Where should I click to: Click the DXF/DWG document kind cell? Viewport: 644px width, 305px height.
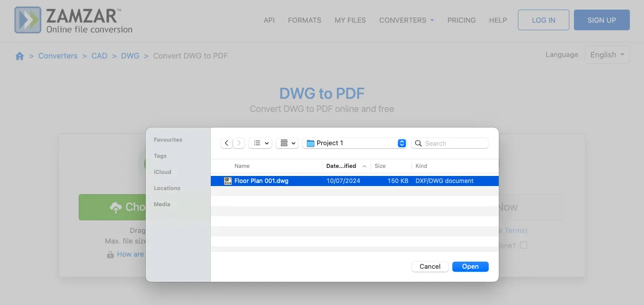(x=444, y=181)
